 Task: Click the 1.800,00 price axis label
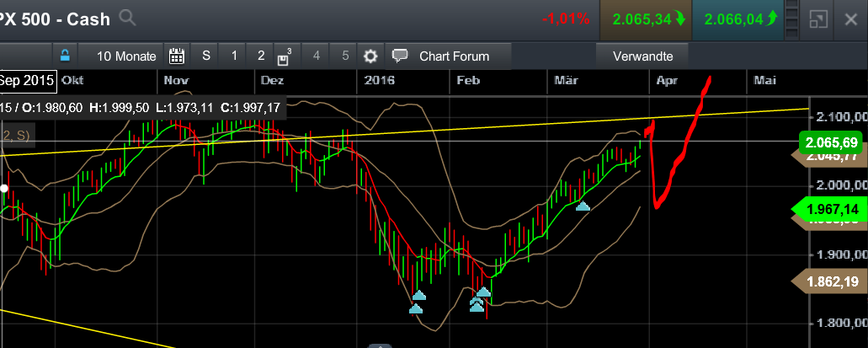(x=841, y=324)
